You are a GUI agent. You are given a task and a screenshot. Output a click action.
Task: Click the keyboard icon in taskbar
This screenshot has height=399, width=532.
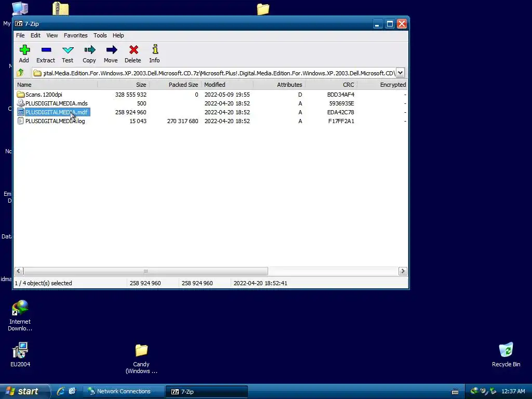[x=455, y=392]
